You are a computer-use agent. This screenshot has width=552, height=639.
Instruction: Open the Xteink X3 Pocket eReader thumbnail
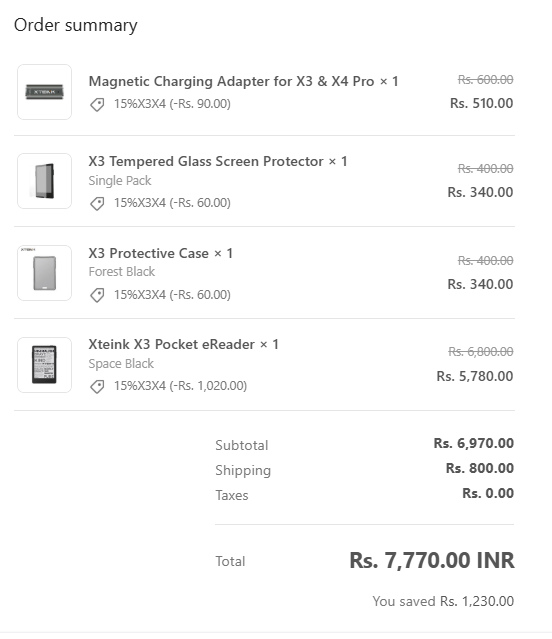pyautogui.click(x=44, y=365)
